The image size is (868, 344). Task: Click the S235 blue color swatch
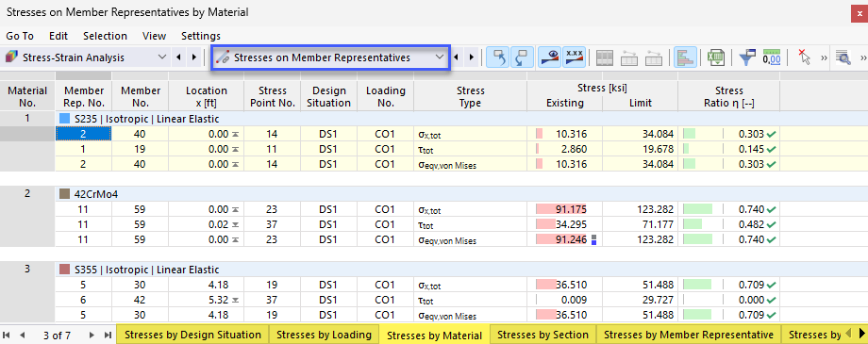(64, 119)
